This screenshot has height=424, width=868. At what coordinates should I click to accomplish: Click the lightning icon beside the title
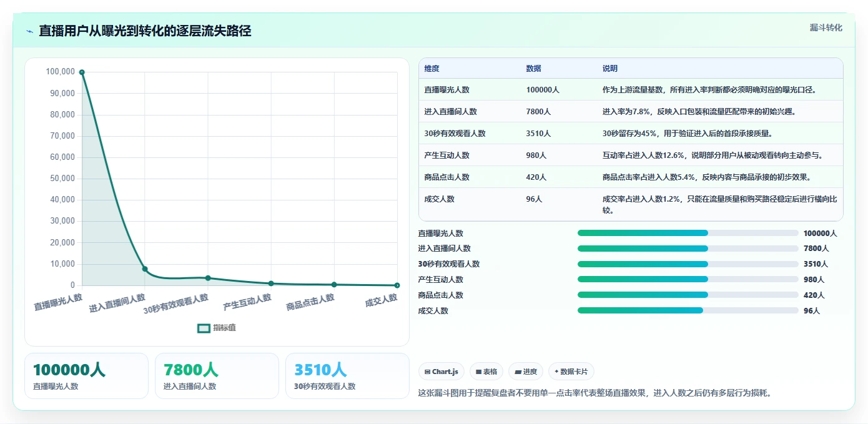tap(30, 31)
